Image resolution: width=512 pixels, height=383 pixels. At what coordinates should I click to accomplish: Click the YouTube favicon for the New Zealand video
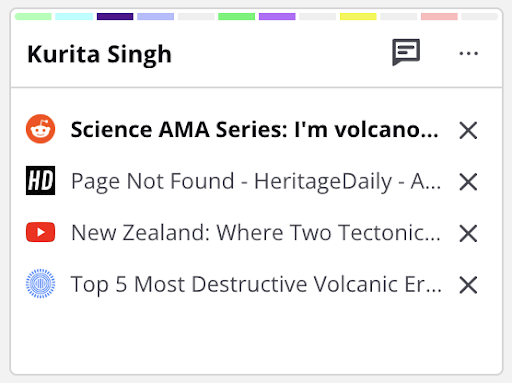pyautogui.click(x=41, y=232)
